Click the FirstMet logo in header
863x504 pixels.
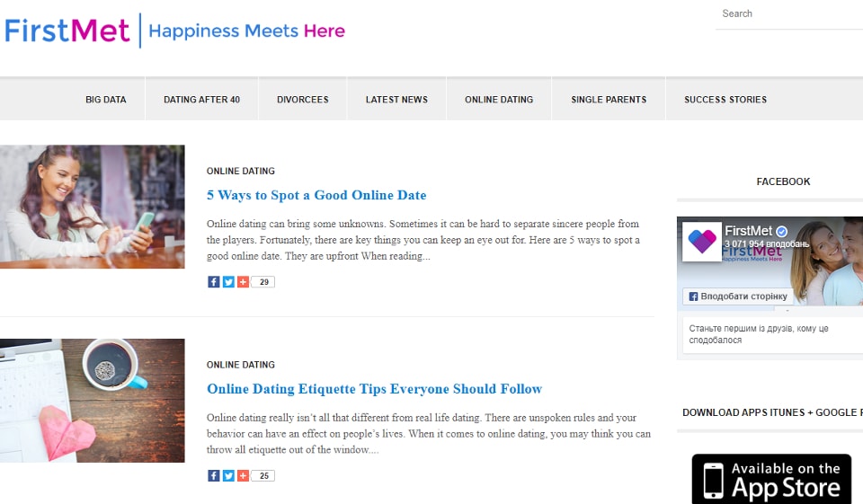tap(67, 31)
